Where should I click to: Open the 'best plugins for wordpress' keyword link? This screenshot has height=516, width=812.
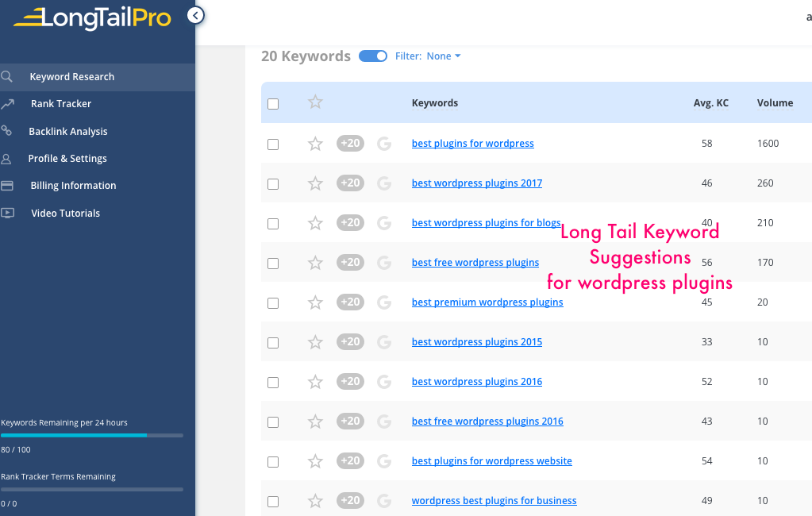pos(473,144)
